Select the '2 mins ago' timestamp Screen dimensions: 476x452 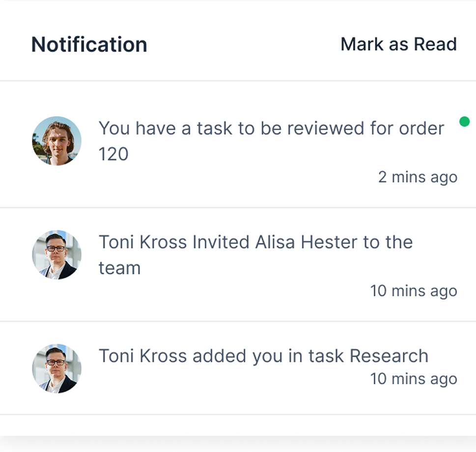[418, 177]
